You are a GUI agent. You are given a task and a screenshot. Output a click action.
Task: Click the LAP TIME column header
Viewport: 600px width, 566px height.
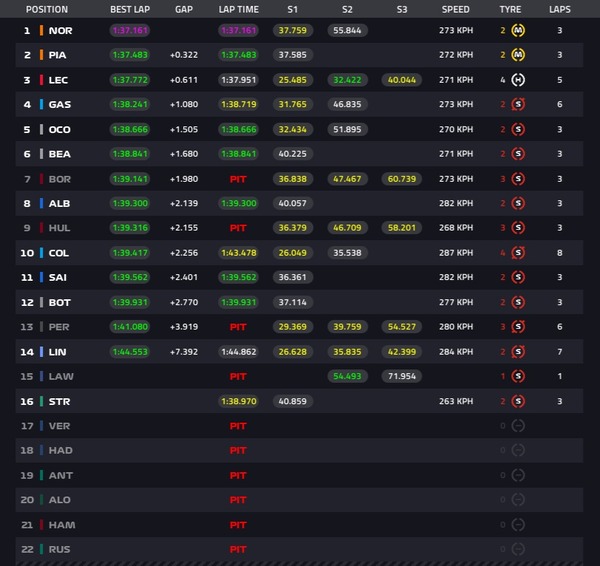238,10
